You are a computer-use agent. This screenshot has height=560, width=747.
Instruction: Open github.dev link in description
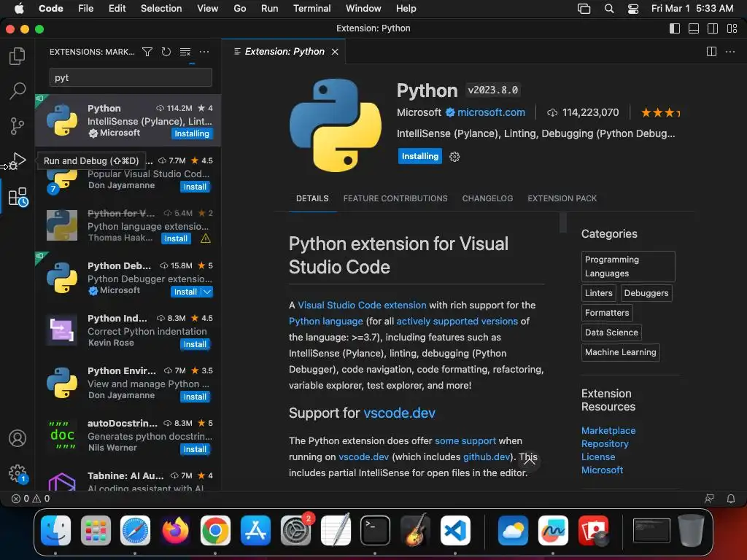(x=487, y=456)
